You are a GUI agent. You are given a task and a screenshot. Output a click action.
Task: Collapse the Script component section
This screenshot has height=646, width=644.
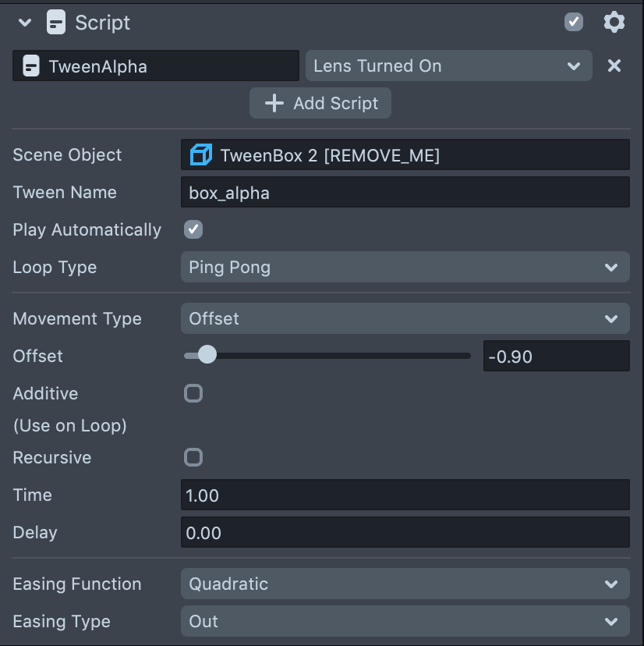coord(25,23)
